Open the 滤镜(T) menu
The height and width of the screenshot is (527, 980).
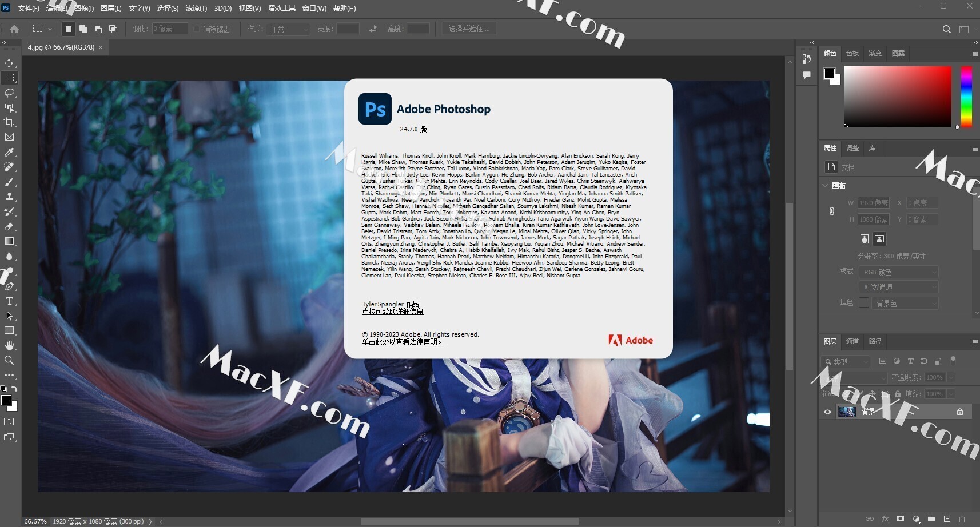pos(196,9)
